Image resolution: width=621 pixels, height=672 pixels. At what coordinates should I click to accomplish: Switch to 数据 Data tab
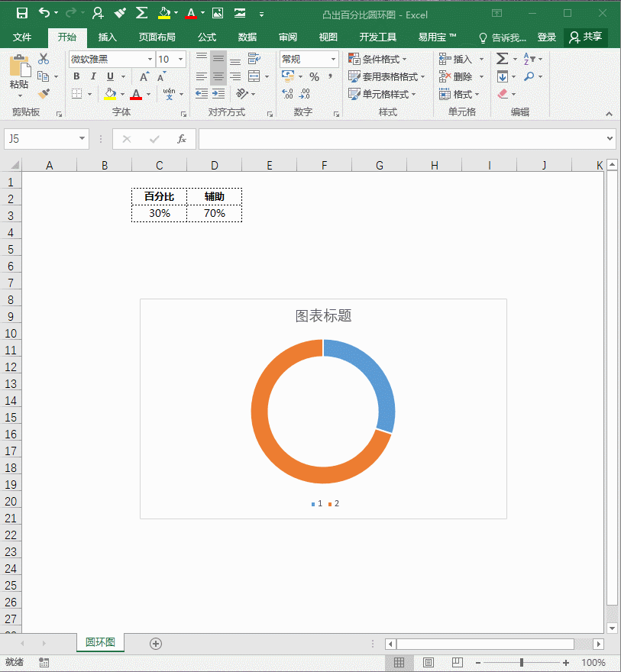click(x=247, y=37)
